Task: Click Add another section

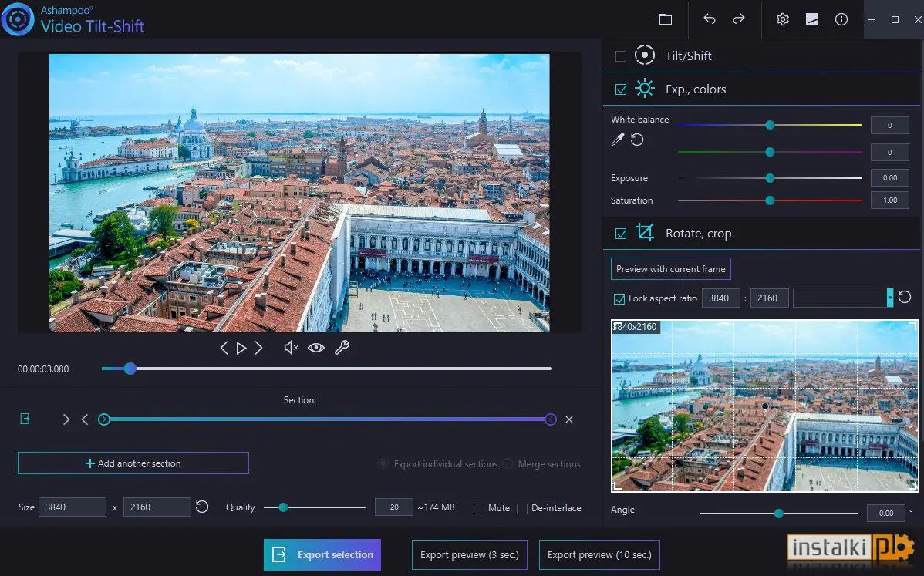Action: (x=133, y=463)
